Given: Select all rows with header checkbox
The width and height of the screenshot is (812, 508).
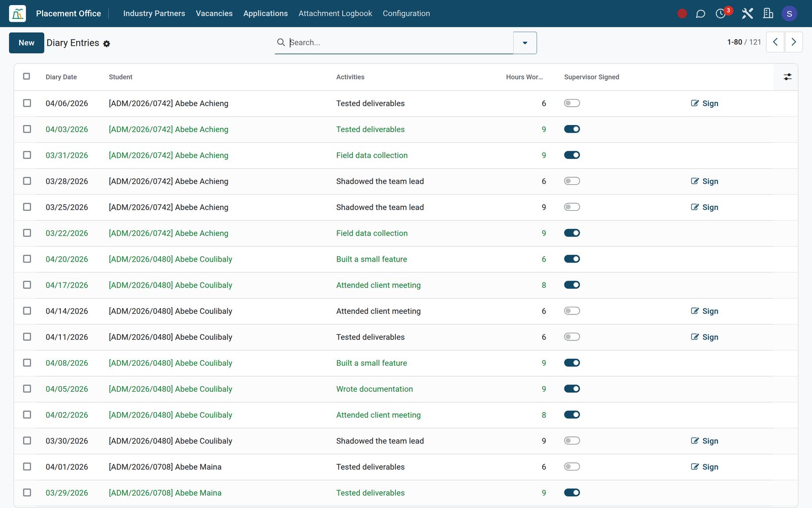Looking at the screenshot, I should tap(27, 76).
